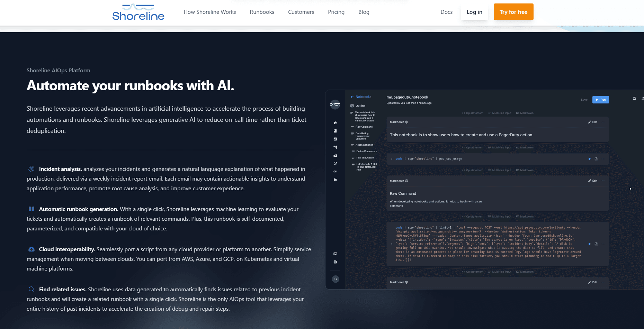
Task: Open the Docs page icon near the sidebar bottom
Action: pos(335,262)
